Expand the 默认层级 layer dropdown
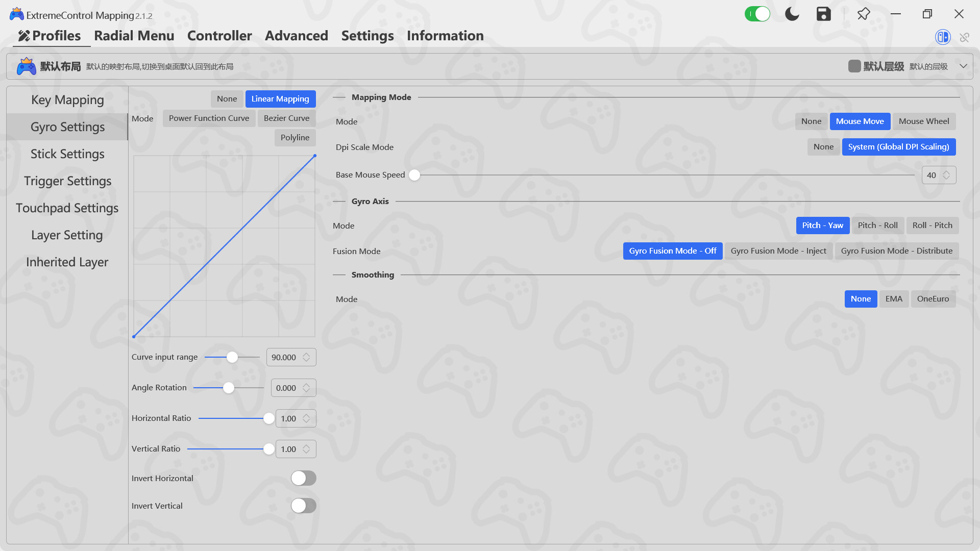Image resolution: width=980 pixels, height=551 pixels. [x=964, y=66]
